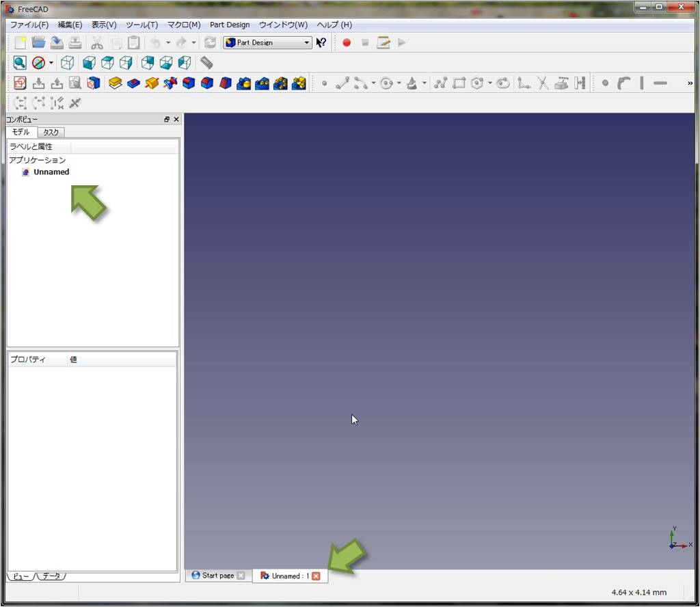Click the Horizontal constraint icon
The height and width of the screenshot is (607, 700).
click(660, 83)
